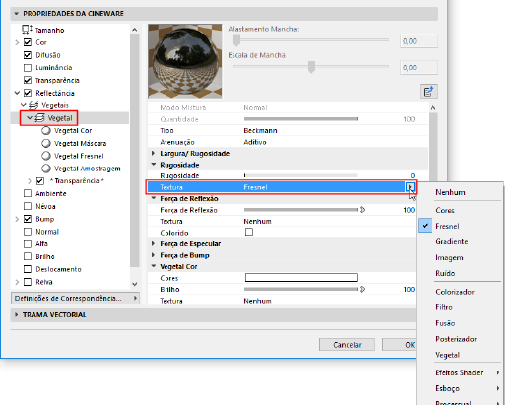Select the Vegetal Cor sphere icon

[46, 131]
